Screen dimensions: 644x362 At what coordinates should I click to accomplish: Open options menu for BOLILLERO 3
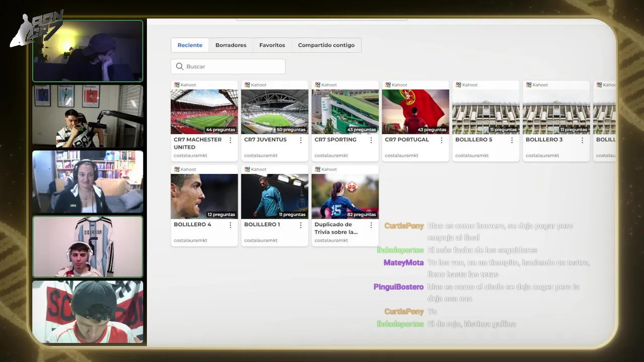point(583,140)
